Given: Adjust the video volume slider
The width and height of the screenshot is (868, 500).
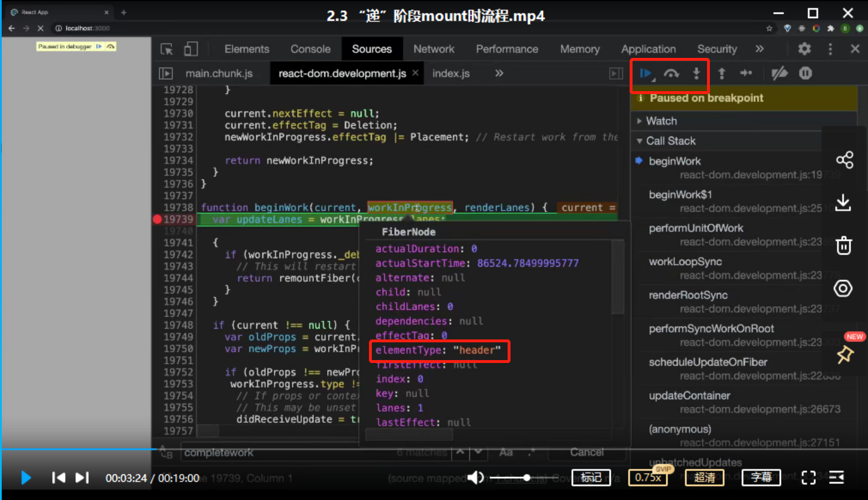Looking at the screenshot, I should point(523,478).
